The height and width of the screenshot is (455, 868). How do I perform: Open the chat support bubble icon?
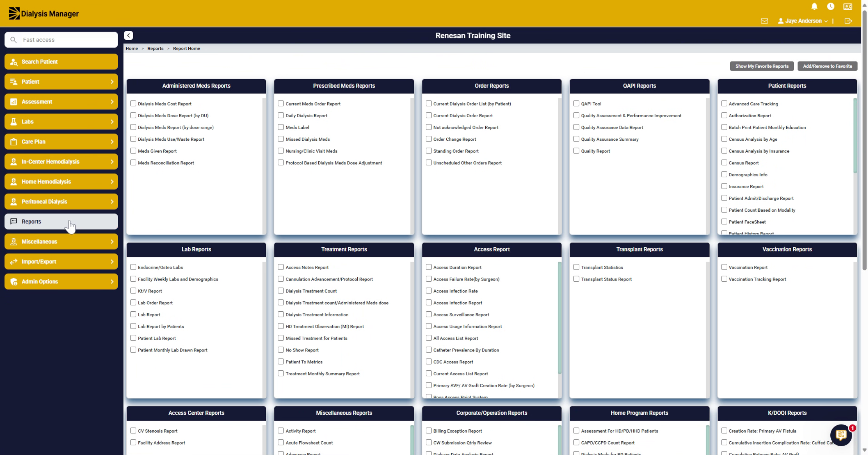click(x=841, y=434)
